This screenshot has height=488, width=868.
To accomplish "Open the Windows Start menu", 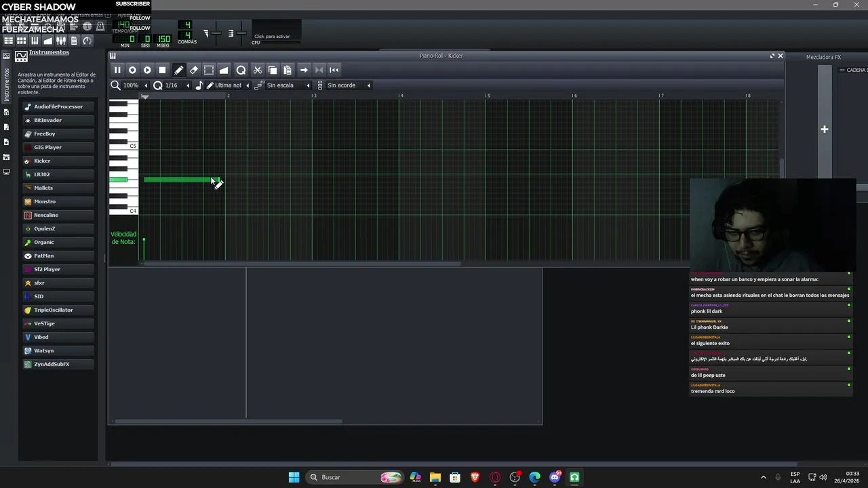I will 294,477.
